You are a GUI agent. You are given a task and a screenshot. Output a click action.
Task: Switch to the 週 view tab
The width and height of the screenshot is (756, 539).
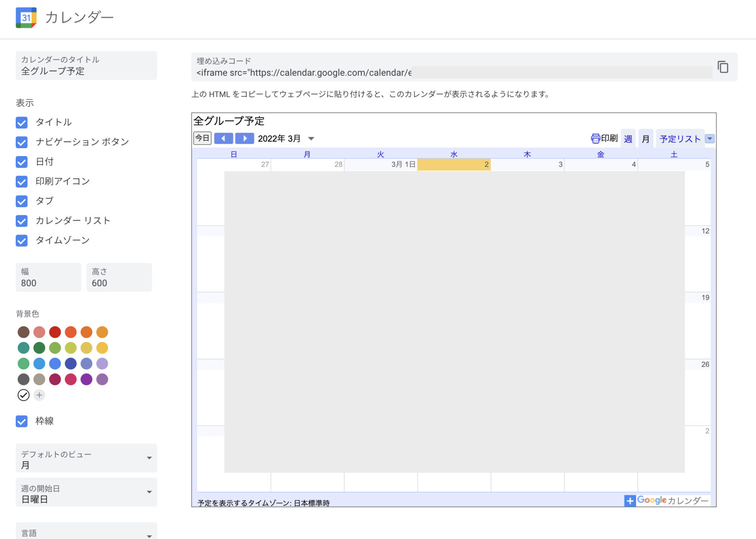coord(628,139)
